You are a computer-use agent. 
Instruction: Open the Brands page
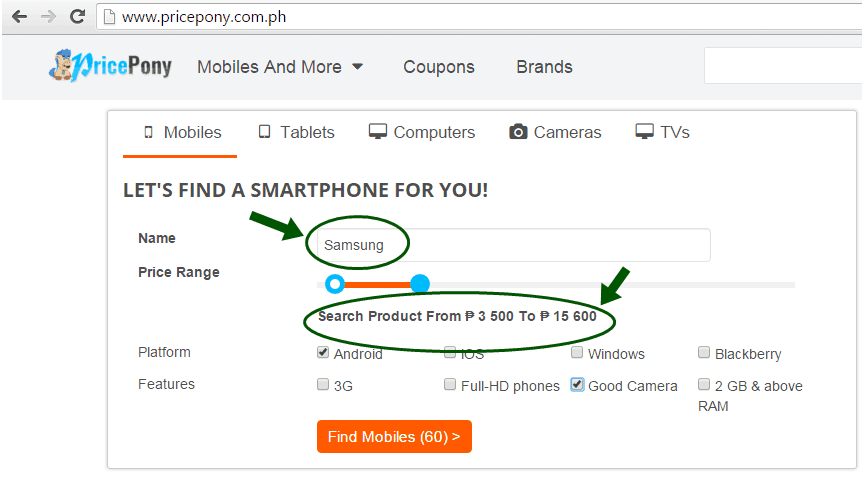[x=544, y=67]
